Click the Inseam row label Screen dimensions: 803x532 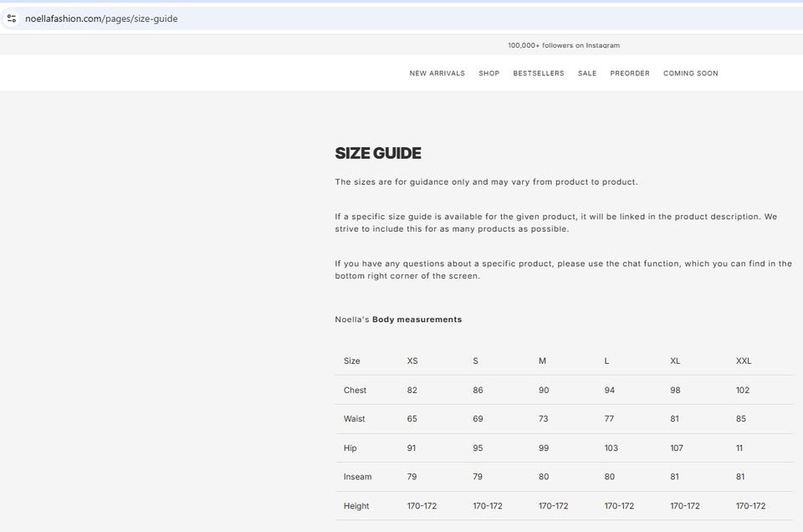(357, 477)
